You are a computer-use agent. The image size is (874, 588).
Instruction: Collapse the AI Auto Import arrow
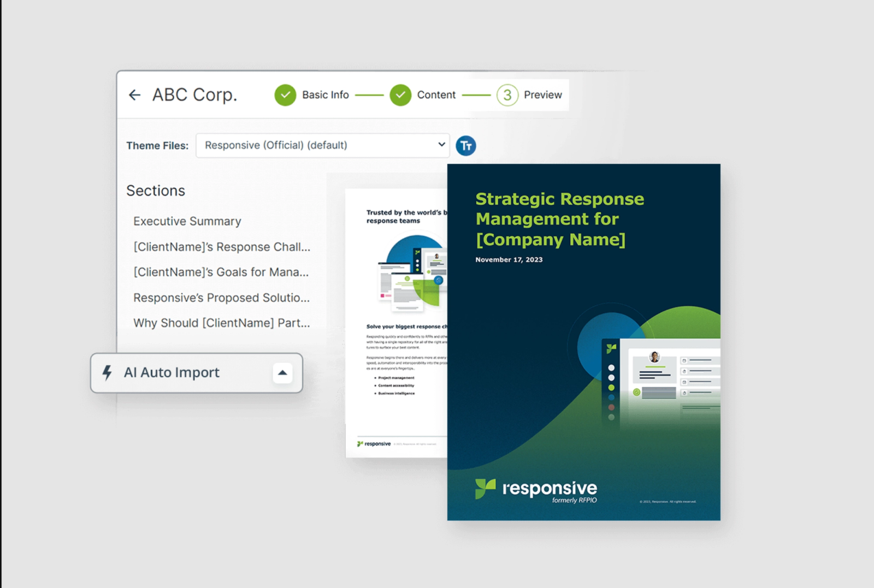[282, 373]
